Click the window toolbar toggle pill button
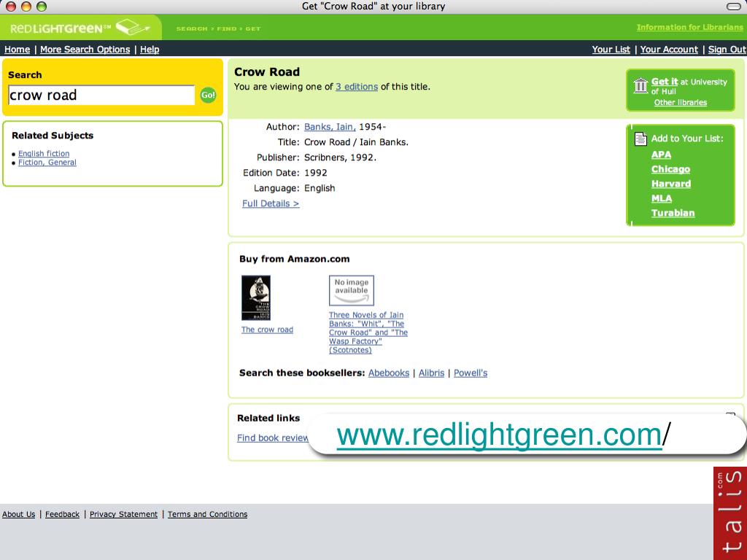Viewport: 747px width, 560px height. point(734,6)
